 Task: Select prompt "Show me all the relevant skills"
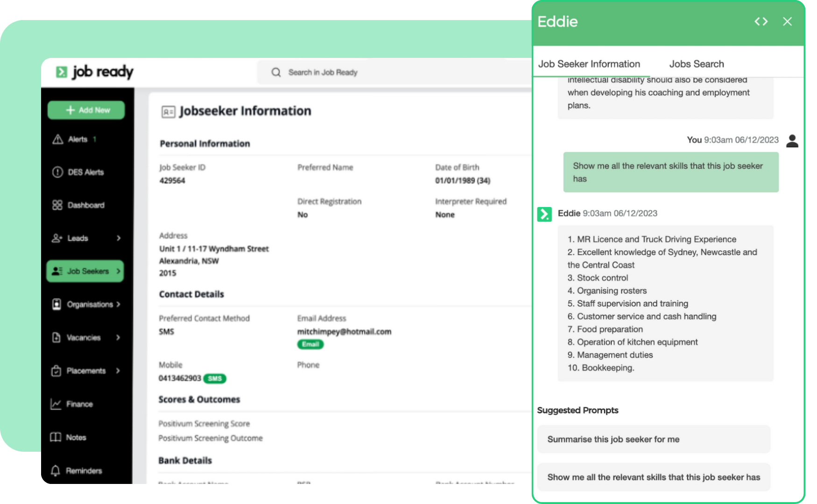click(654, 477)
